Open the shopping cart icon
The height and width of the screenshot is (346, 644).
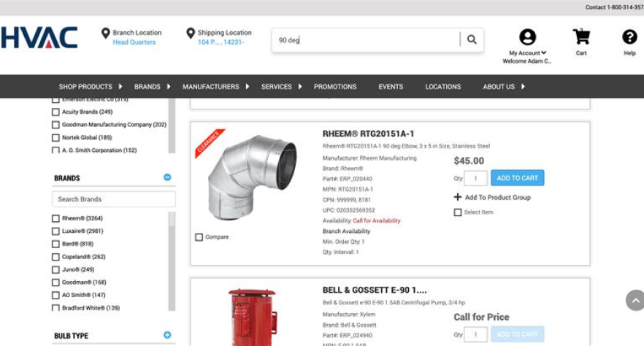[x=581, y=37]
